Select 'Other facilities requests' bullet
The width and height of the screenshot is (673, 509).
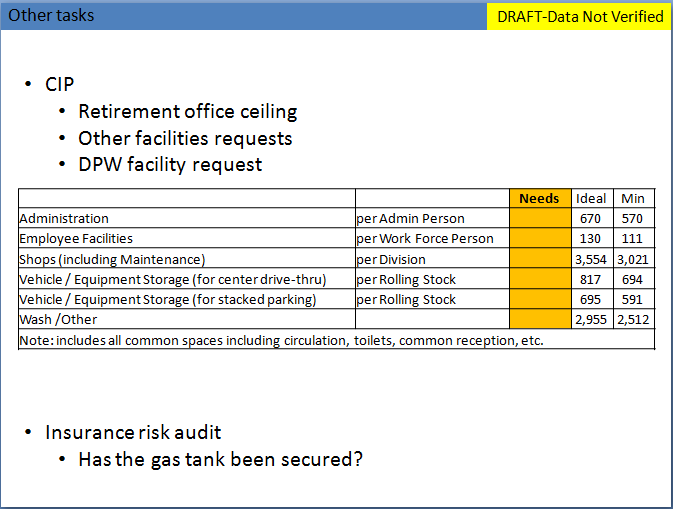click(185, 138)
